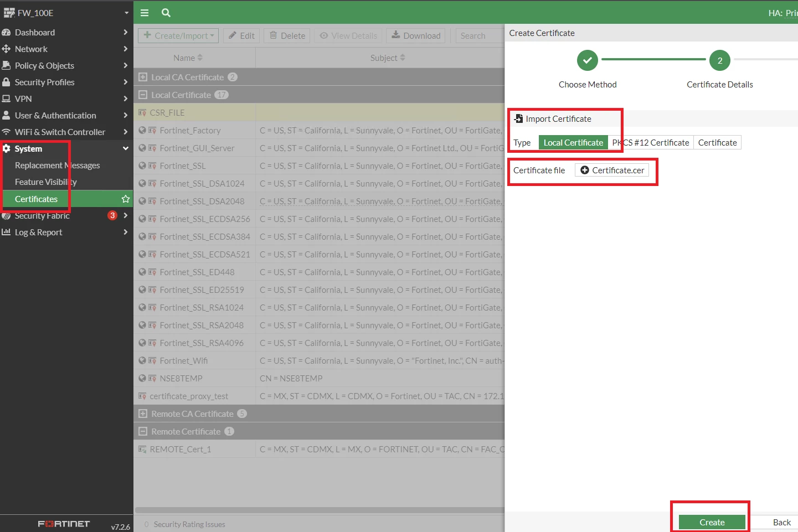This screenshot has height=532, width=798.
Task: Collapse the Local Certificate group
Action: click(143, 95)
